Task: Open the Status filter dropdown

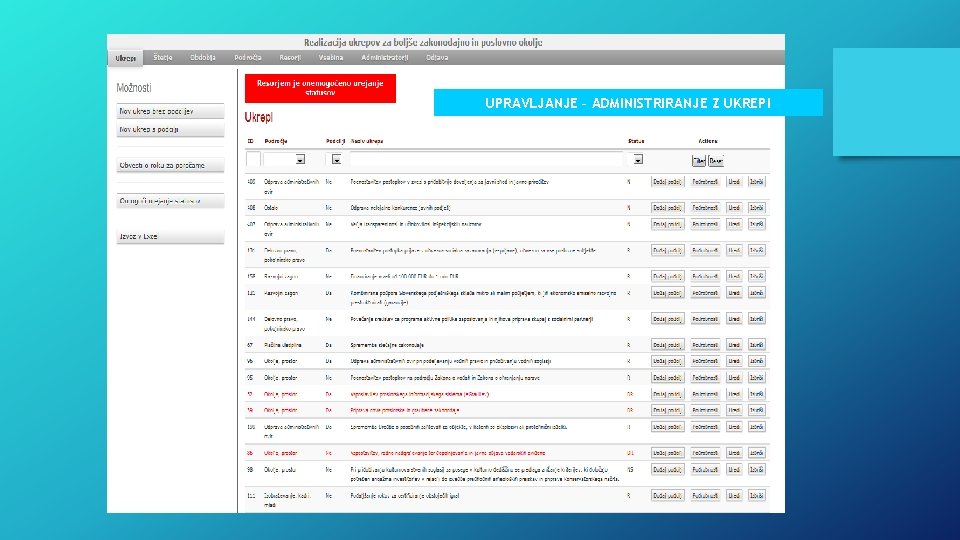Action: 638,159
